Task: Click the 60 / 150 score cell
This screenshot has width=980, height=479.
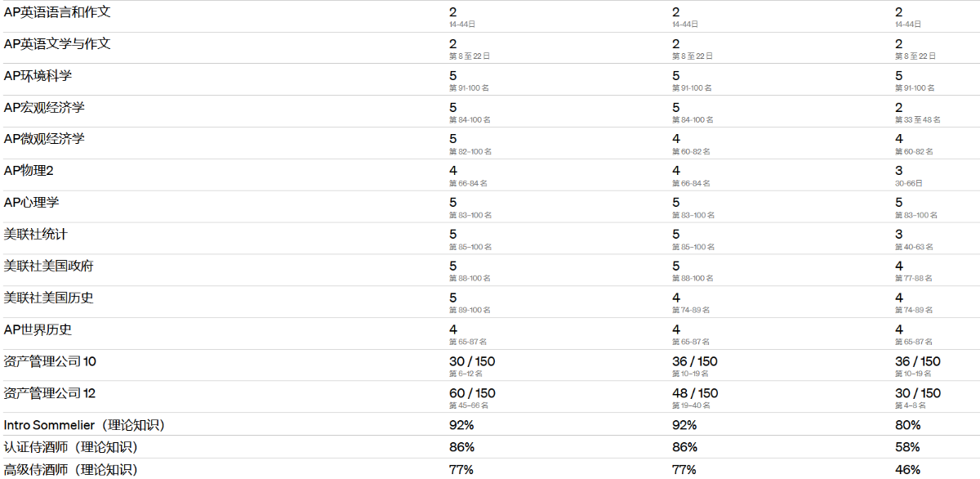Action: click(472, 393)
